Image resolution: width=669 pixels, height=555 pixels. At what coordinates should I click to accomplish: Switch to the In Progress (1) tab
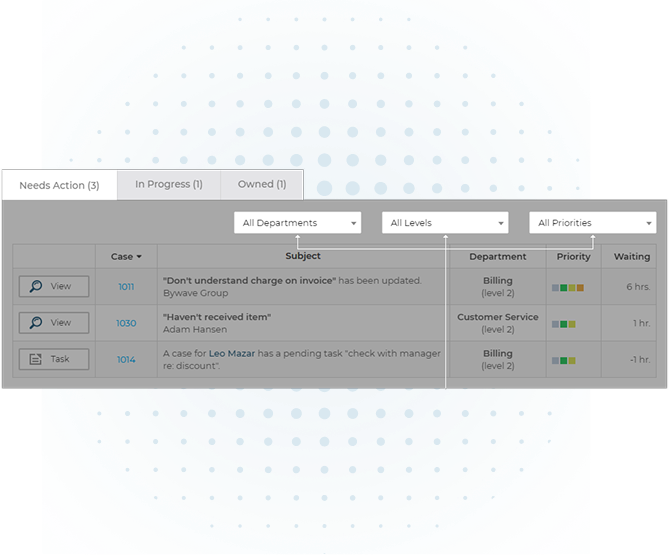[169, 184]
